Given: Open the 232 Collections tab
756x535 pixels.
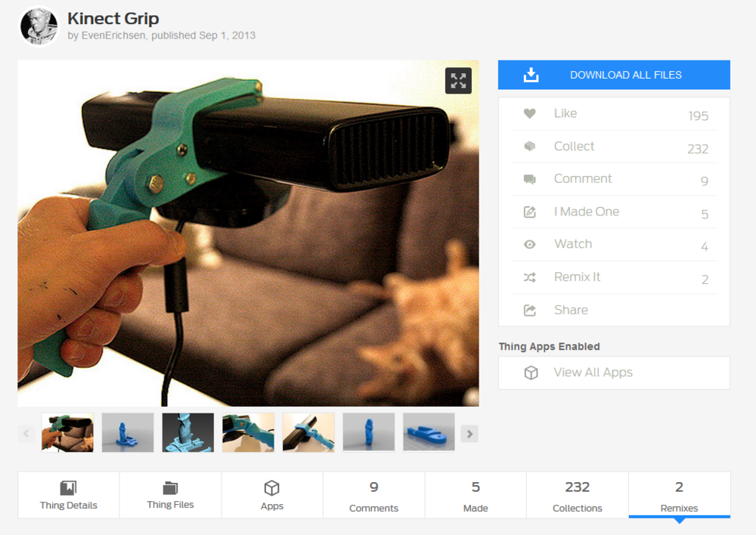Looking at the screenshot, I should point(577,495).
